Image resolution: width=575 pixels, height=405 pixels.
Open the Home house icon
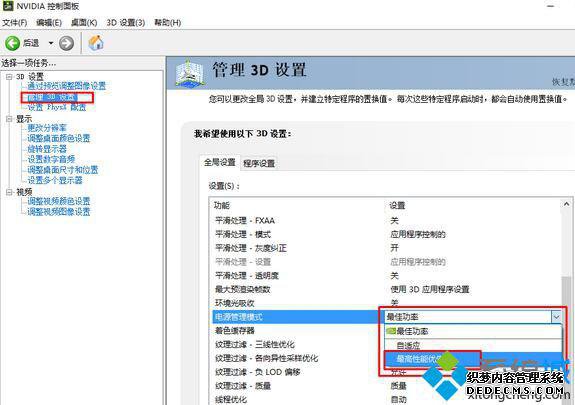pos(96,43)
